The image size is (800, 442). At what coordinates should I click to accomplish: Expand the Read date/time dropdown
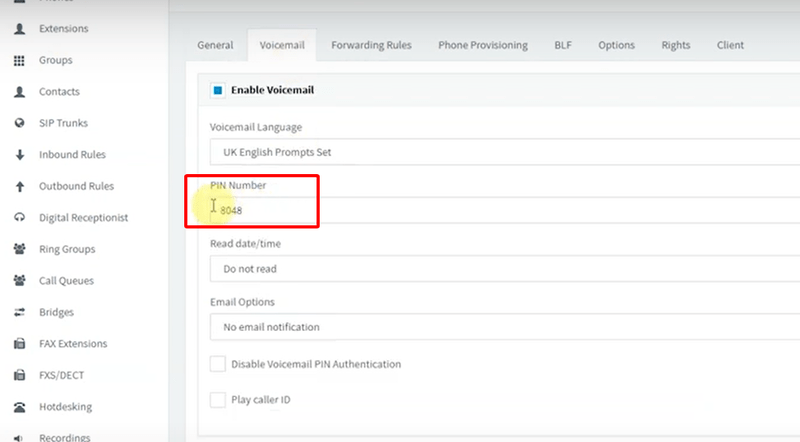[500, 269]
